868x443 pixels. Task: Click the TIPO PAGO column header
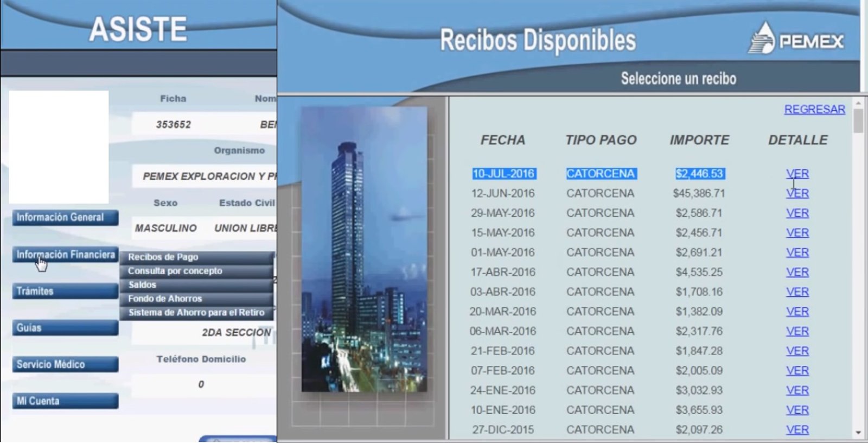pos(601,140)
